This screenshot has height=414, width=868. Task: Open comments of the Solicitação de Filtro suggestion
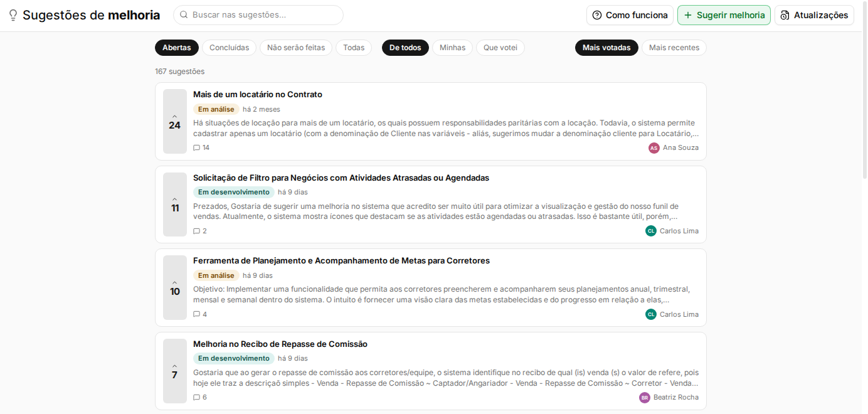tap(197, 231)
